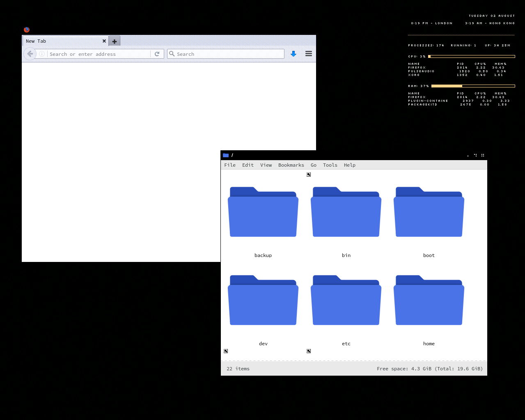Open the home folder
The width and height of the screenshot is (525, 420).
(429, 300)
